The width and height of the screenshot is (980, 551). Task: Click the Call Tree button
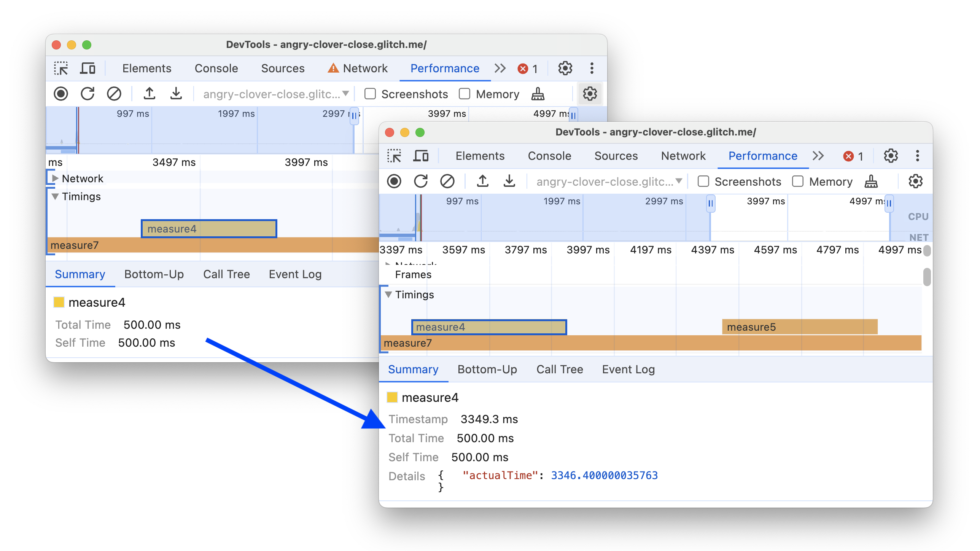point(560,369)
